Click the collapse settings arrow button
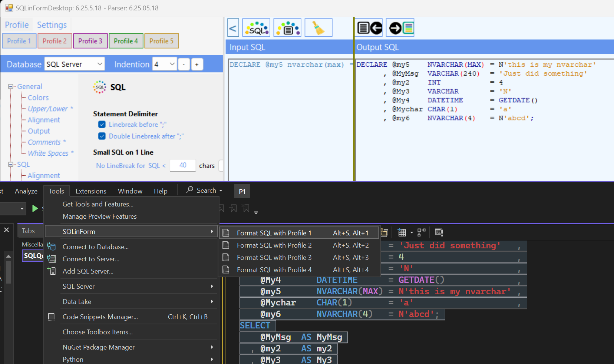 point(233,28)
